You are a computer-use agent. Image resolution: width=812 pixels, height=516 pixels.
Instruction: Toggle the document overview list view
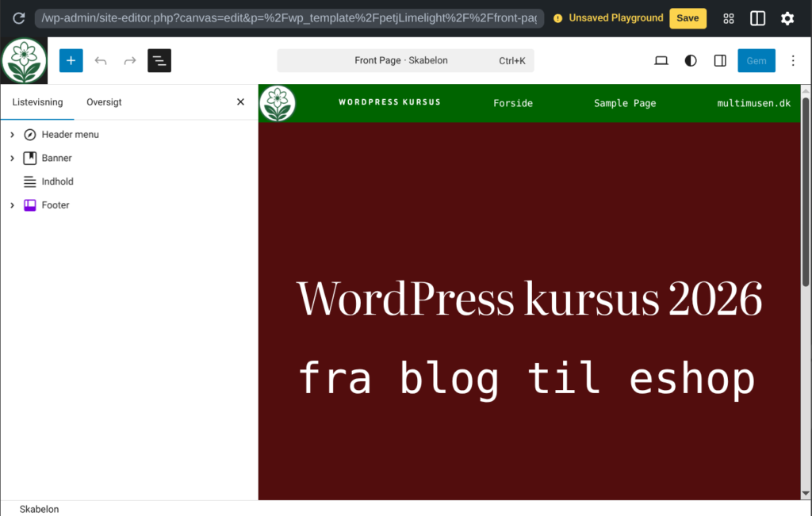tap(159, 61)
